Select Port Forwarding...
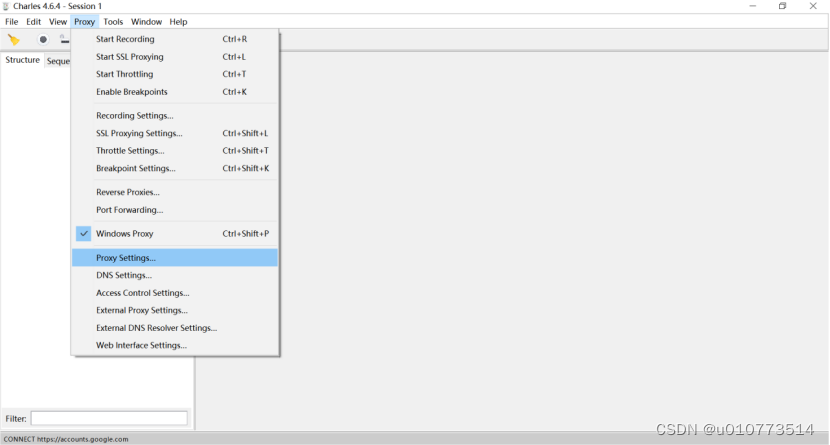Image resolution: width=830 pixels, height=445 pixels. (x=175, y=210)
